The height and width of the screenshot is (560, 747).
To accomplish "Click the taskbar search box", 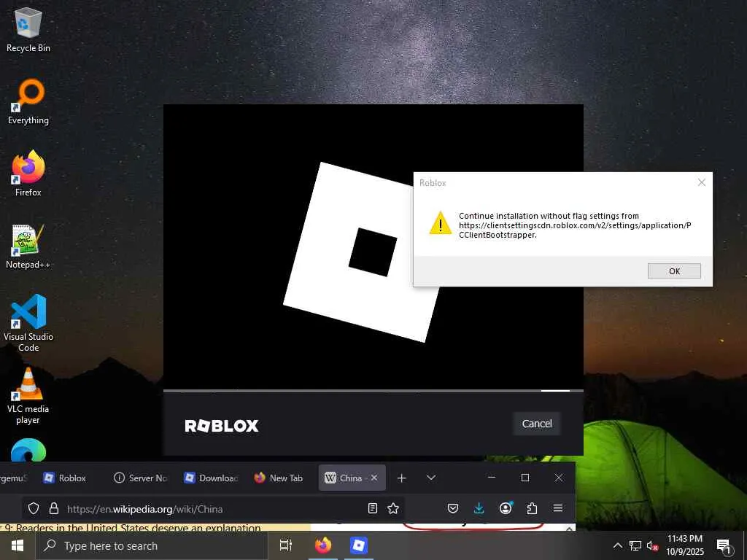I will [x=152, y=545].
